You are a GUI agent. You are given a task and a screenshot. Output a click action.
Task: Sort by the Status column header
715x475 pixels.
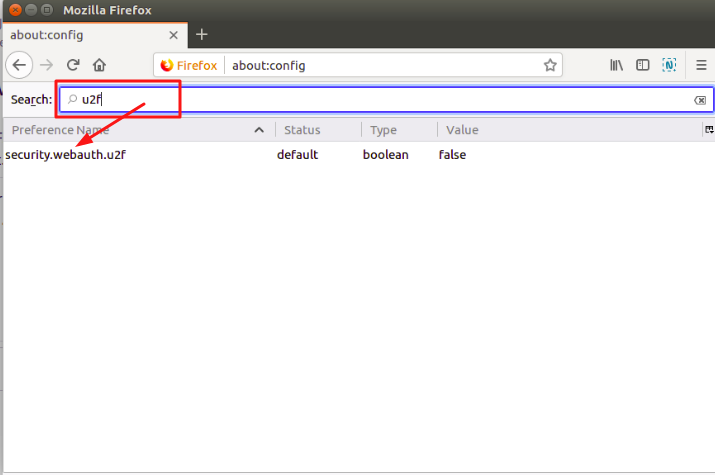[318, 130]
